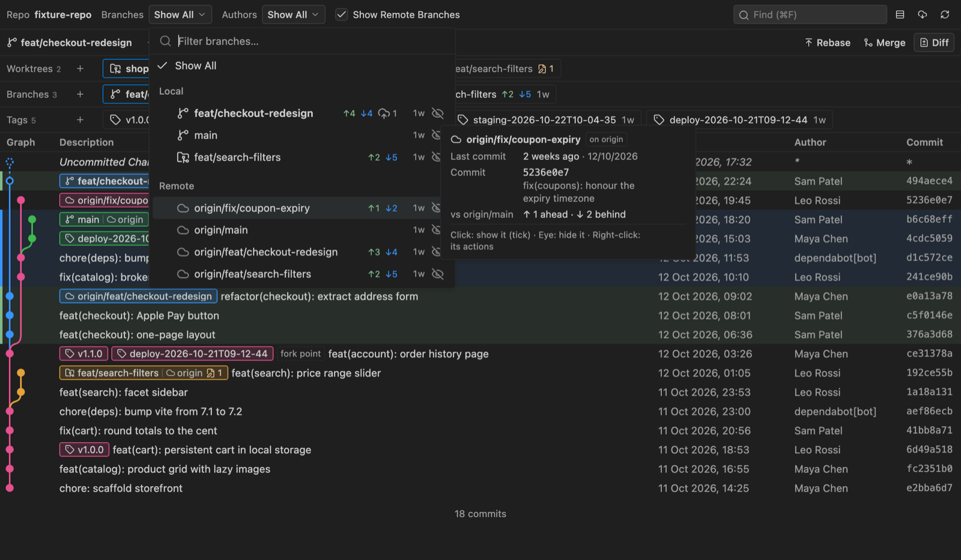The width and height of the screenshot is (961, 560).
Task: Click the v1.1.0 tag label
Action: tap(84, 354)
